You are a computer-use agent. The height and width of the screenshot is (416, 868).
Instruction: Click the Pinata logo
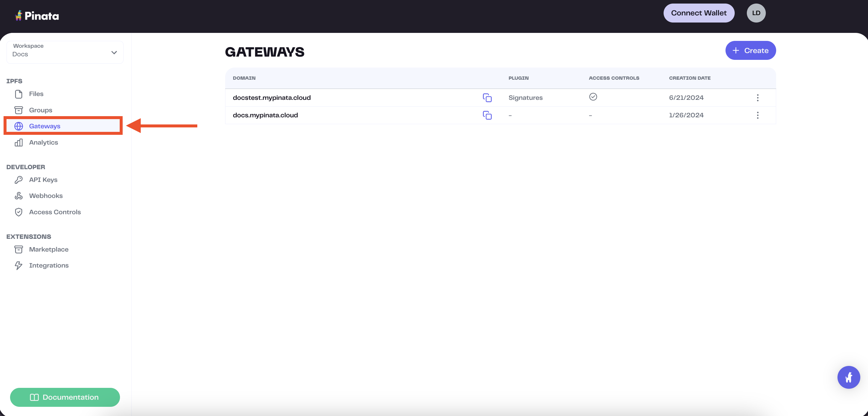37,15
